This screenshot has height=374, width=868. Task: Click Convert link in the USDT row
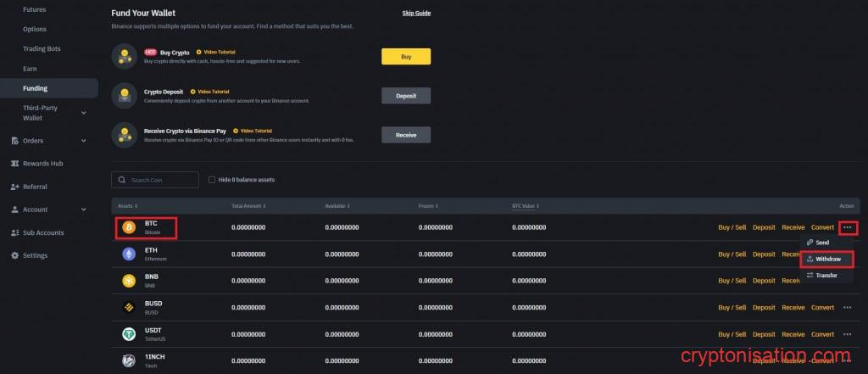point(822,334)
